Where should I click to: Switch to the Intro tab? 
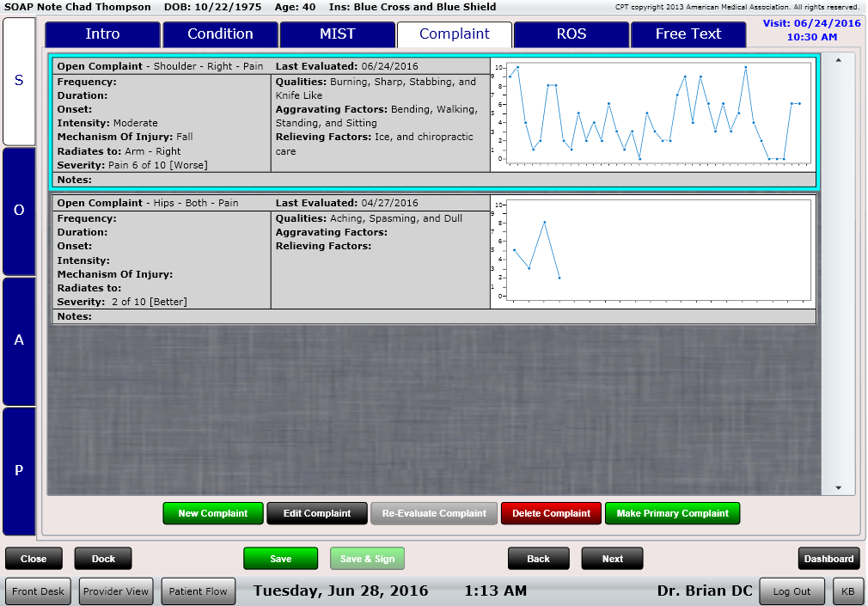(x=102, y=34)
